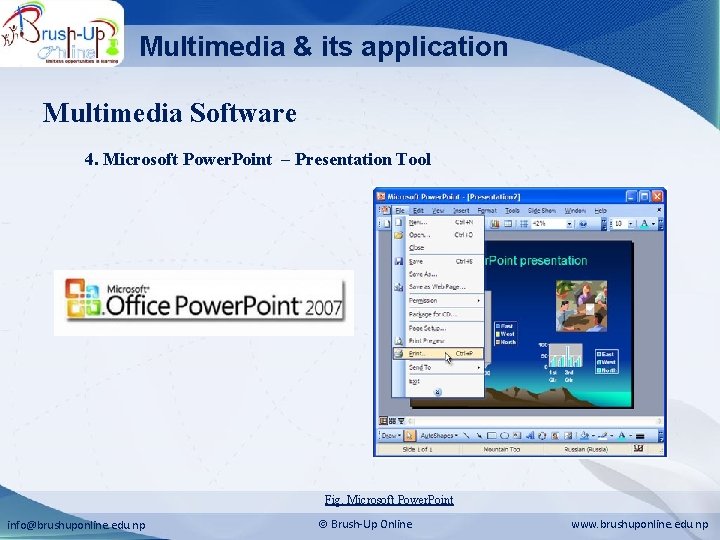Open the Format menu

click(x=487, y=210)
